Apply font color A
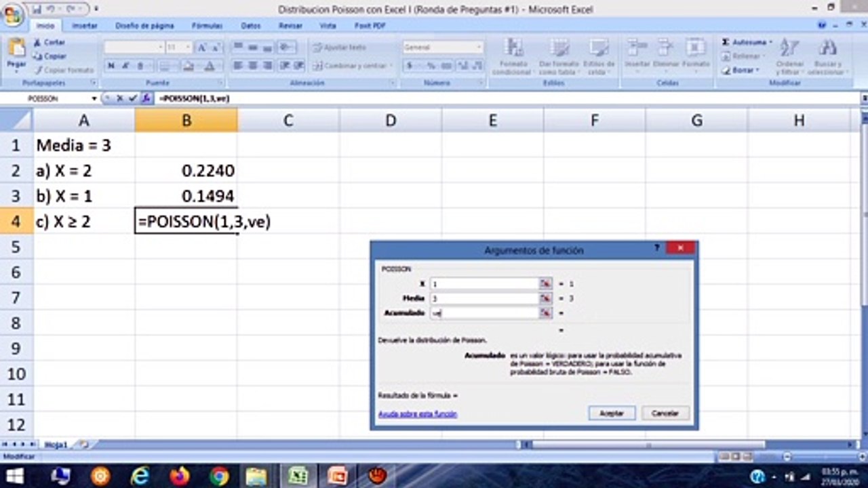 [210, 66]
